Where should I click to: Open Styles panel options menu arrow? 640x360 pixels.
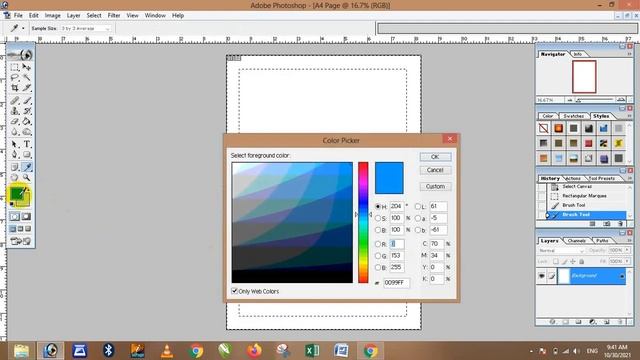click(x=629, y=116)
